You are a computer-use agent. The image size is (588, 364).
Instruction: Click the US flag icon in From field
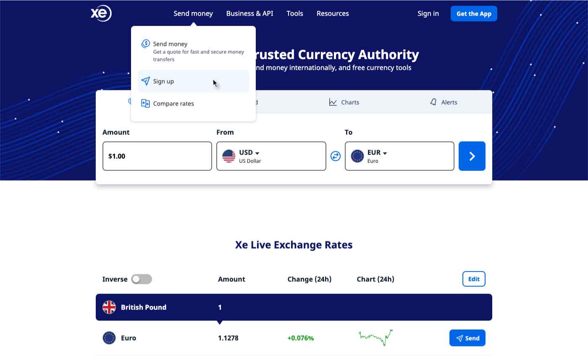pos(229,156)
